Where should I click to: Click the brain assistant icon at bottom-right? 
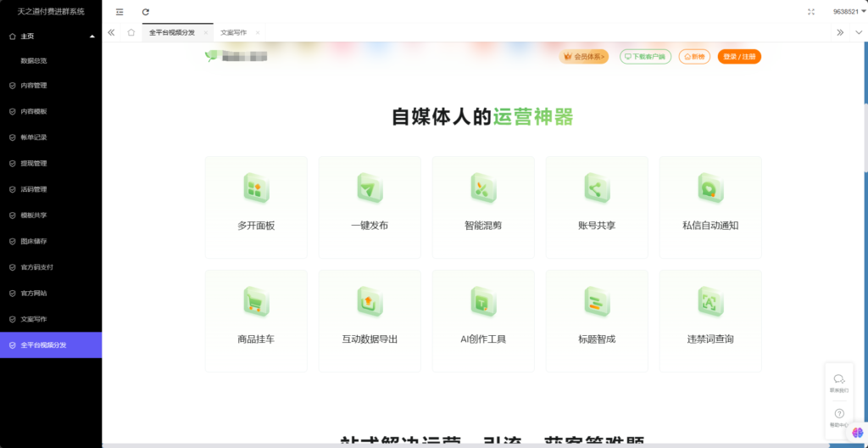858,432
